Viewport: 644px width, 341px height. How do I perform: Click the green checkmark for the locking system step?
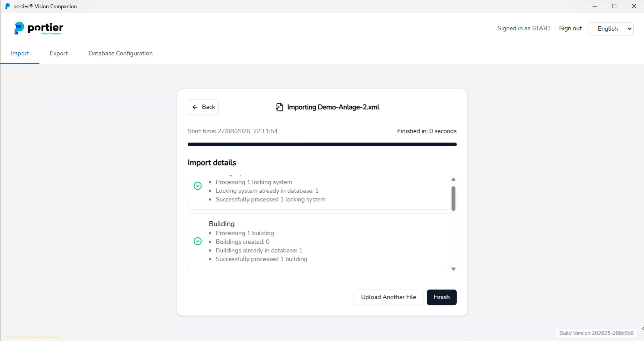[197, 186]
